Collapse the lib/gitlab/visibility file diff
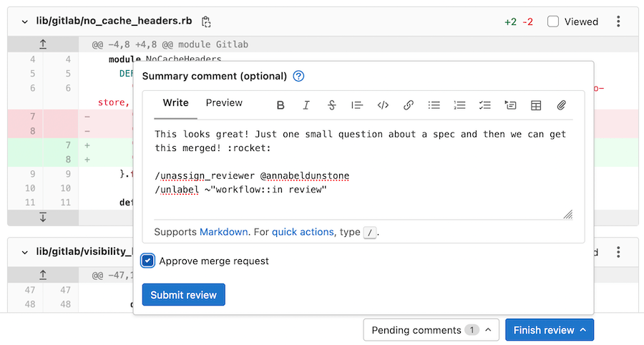This screenshot has height=345, width=644. (x=24, y=252)
